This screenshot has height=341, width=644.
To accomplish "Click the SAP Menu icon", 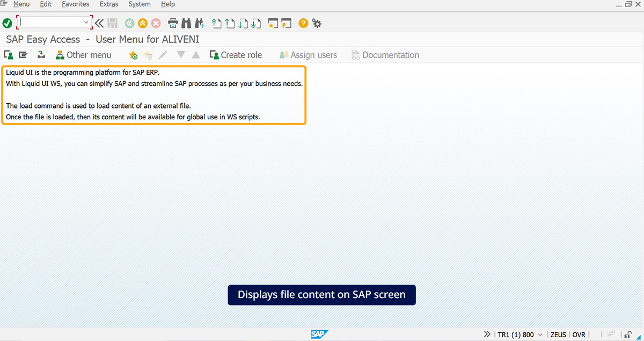I will (23, 55).
